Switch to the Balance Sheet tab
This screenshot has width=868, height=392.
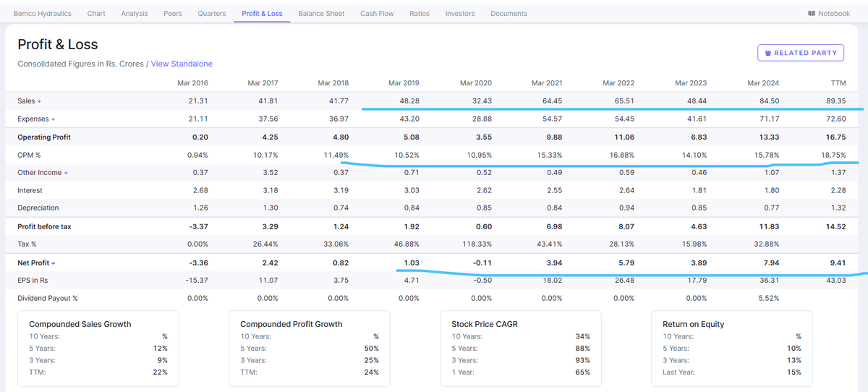[321, 13]
